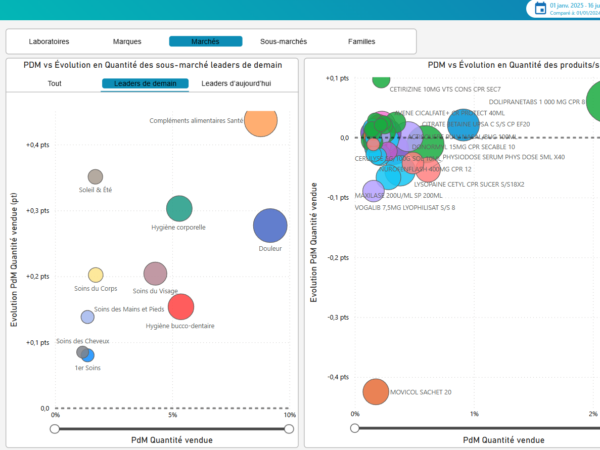This screenshot has width=600, height=450.
Task: Move right handle of left chart PdM slider
Action: (289, 429)
